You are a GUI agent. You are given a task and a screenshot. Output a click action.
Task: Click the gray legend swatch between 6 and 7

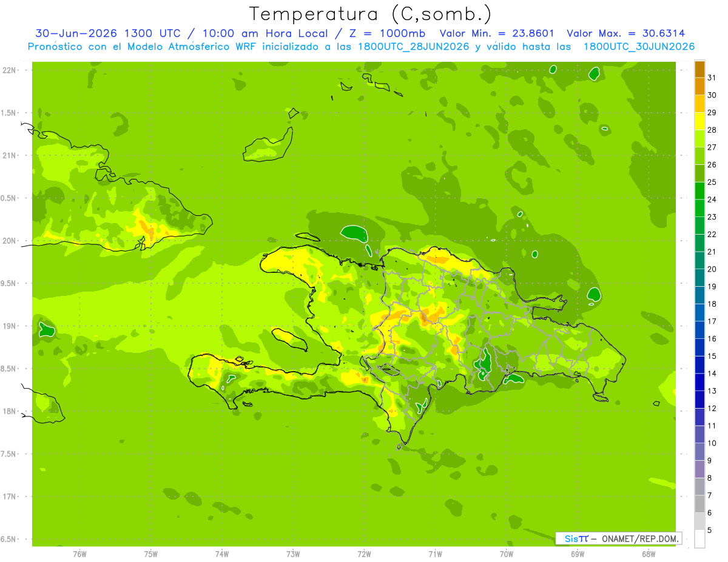tap(699, 504)
